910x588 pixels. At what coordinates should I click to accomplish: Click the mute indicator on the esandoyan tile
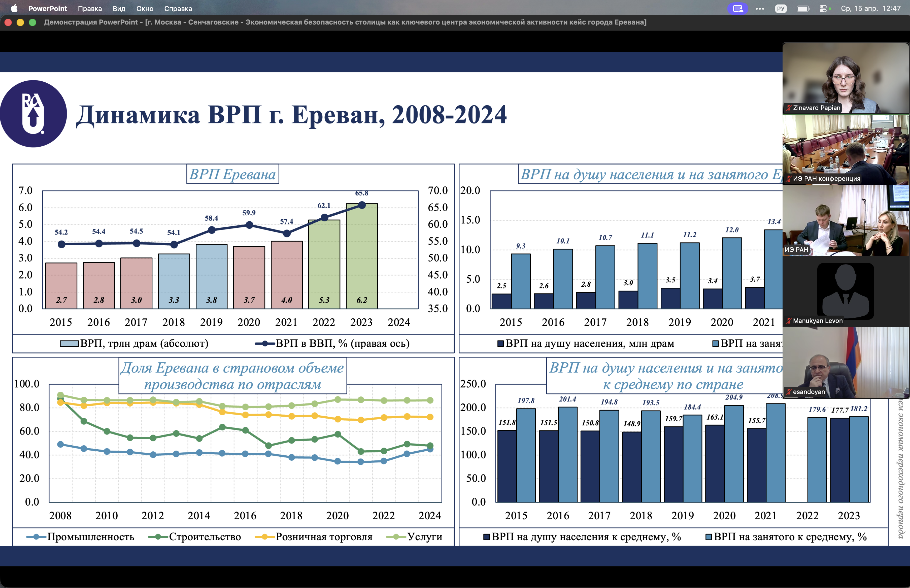[789, 392]
